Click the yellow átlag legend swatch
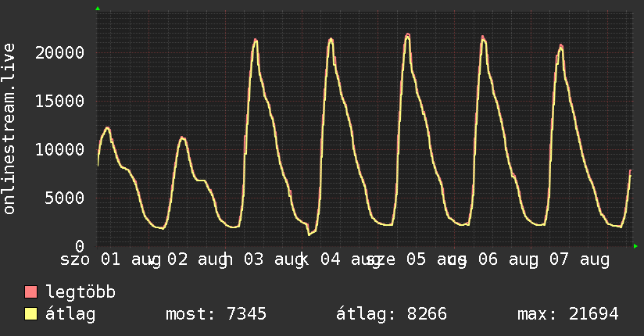Screen dimensions: 644x336 pyautogui.click(x=30, y=313)
